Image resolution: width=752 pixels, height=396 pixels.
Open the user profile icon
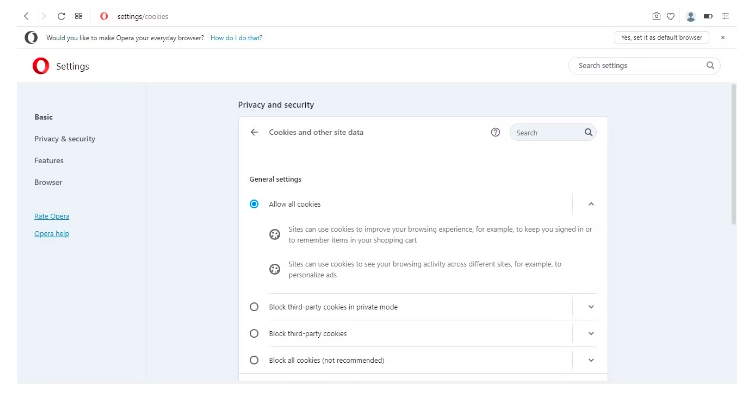click(x=691, y=16)
